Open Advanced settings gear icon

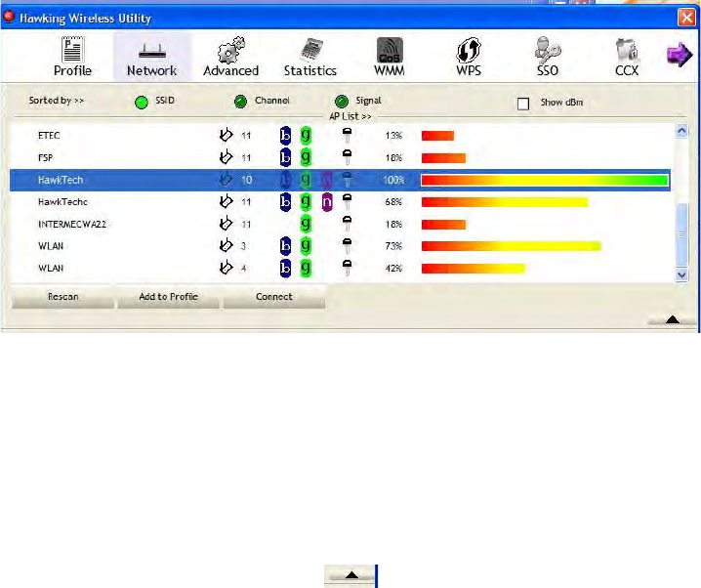(x=231, y=50)
